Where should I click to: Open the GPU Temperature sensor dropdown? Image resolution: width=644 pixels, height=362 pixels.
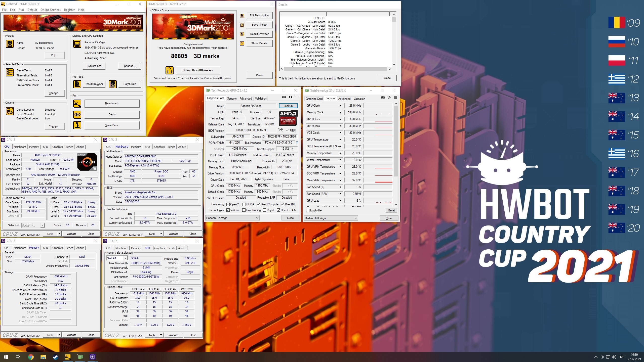pos(340,140)
